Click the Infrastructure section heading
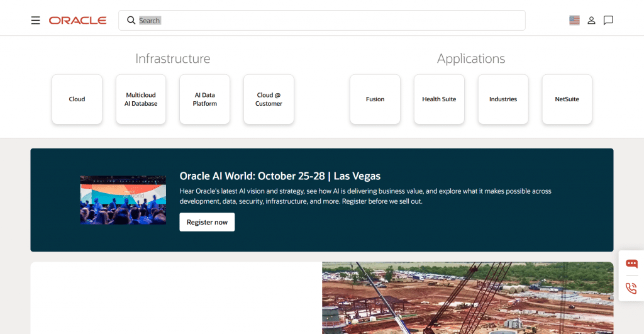 coord(173,58)
